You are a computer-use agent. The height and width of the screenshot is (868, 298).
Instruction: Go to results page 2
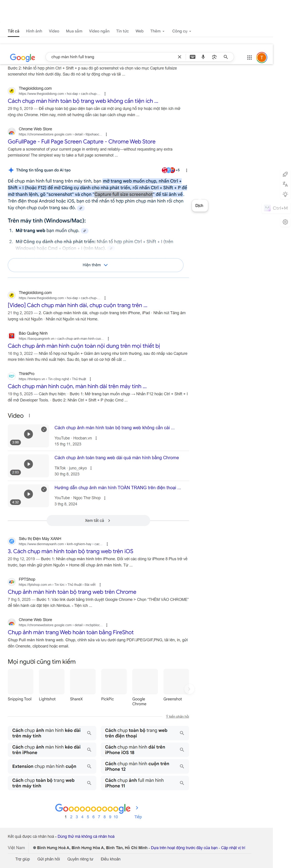click(71, 817)
